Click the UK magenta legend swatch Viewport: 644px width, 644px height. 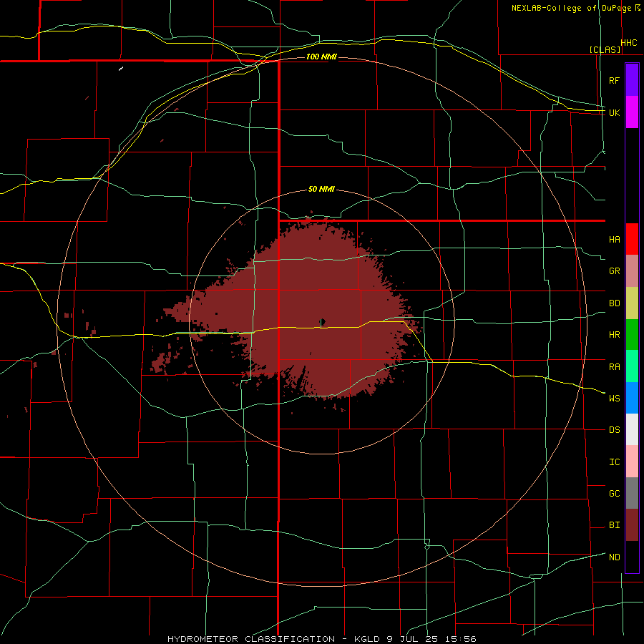pyautogui.click(x=632, y=112)
